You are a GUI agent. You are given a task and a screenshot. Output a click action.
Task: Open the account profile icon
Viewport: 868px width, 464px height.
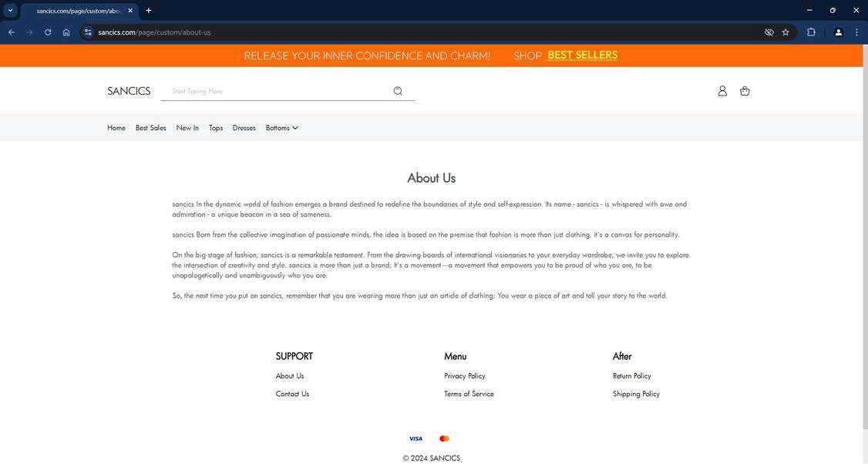coord(722,90)
